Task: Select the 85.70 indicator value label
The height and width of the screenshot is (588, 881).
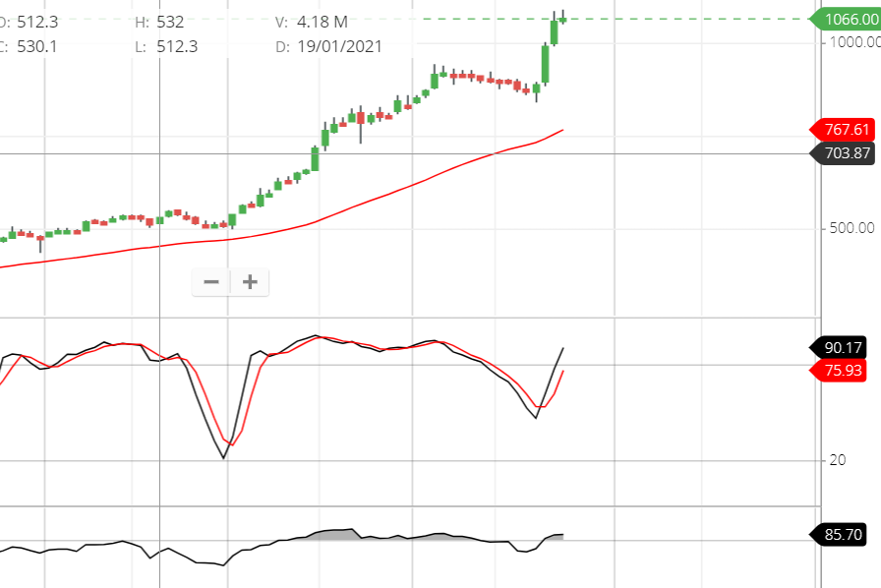Action: pos(838,534)
